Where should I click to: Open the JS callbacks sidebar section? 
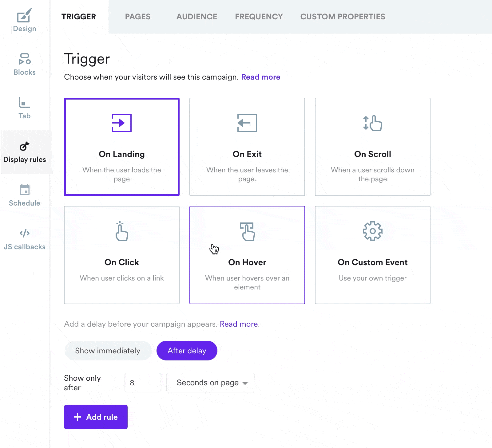coord(25,239)
